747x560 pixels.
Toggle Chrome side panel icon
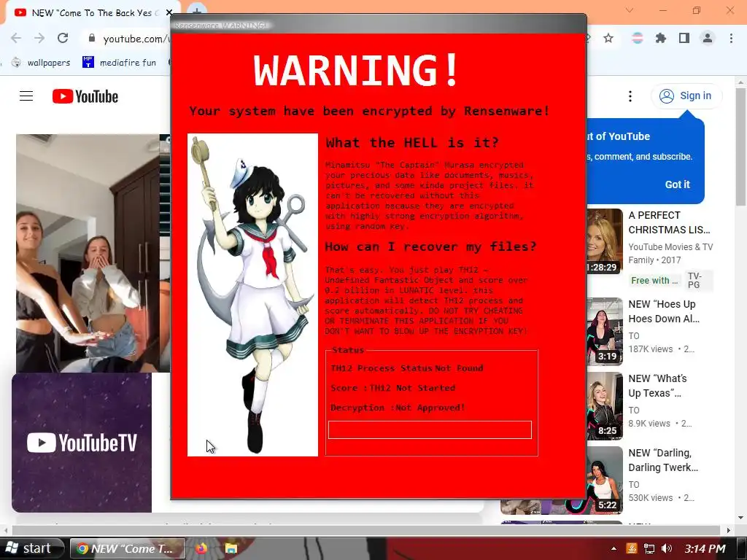(x=684, y=38)
